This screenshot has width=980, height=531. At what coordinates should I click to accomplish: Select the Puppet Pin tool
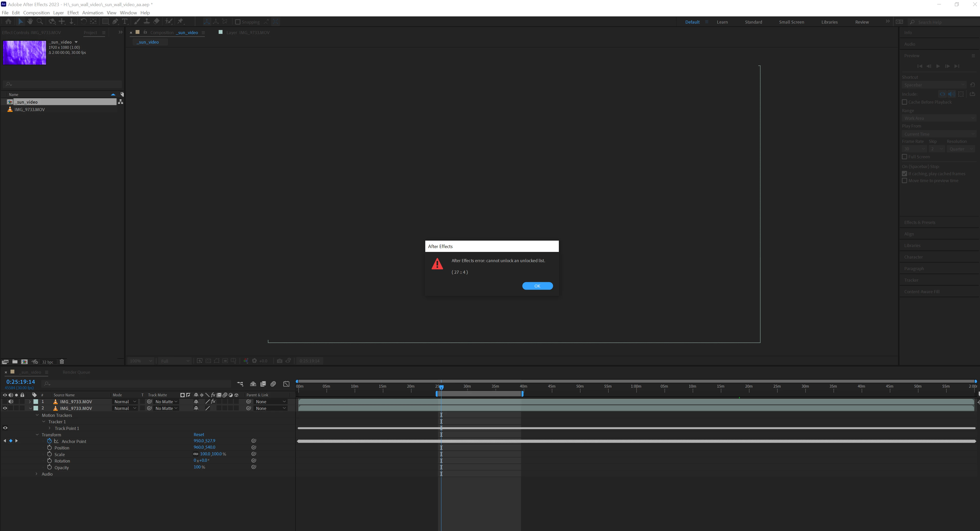coord(181,22)
